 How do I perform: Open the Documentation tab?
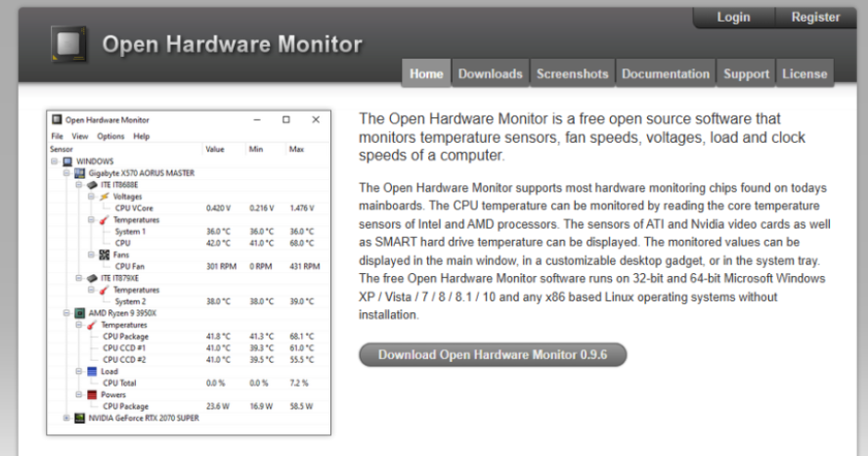coord(666,73)
